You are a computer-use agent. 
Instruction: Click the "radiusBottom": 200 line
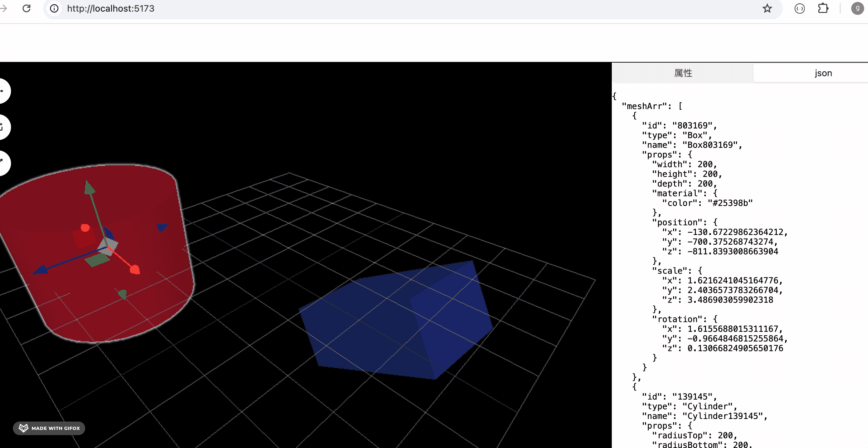[x=702, y=444]
